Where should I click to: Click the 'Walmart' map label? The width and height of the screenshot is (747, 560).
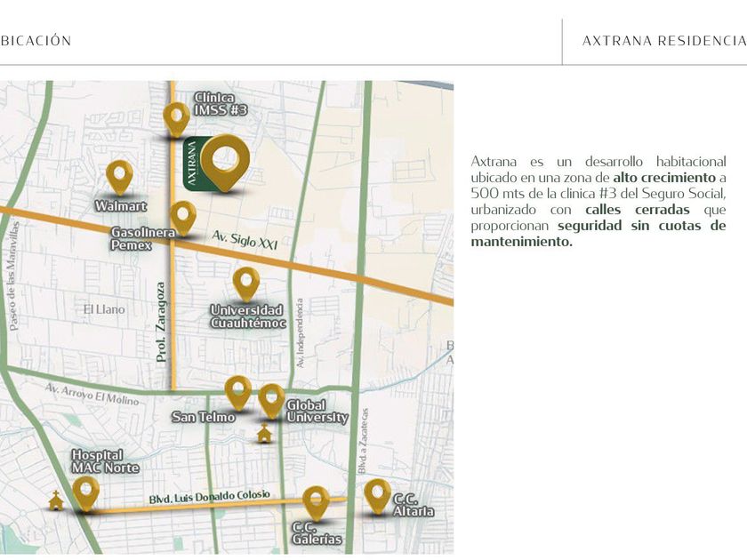click(121, 206)
